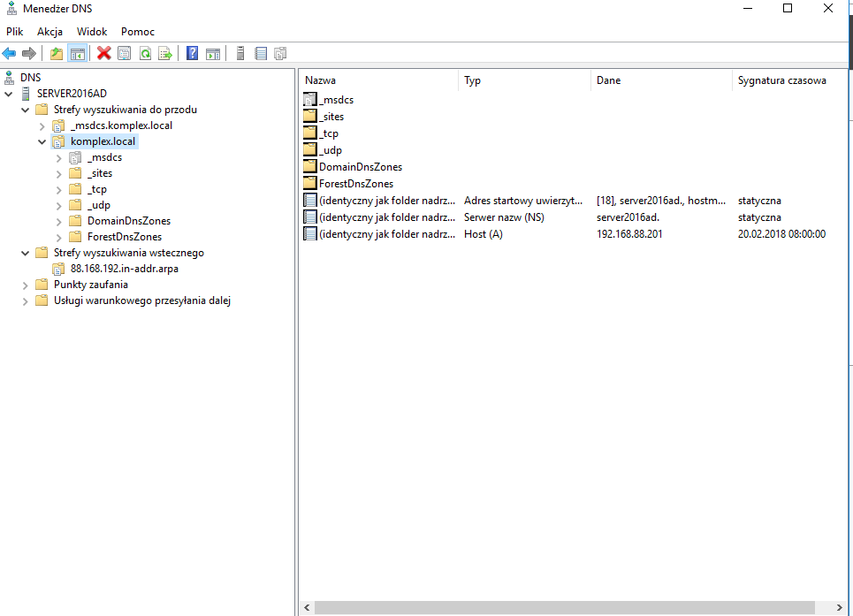Click the _udp folder icon in list
853x616 pixels.
pyautogui.click(x=310, y=149)
